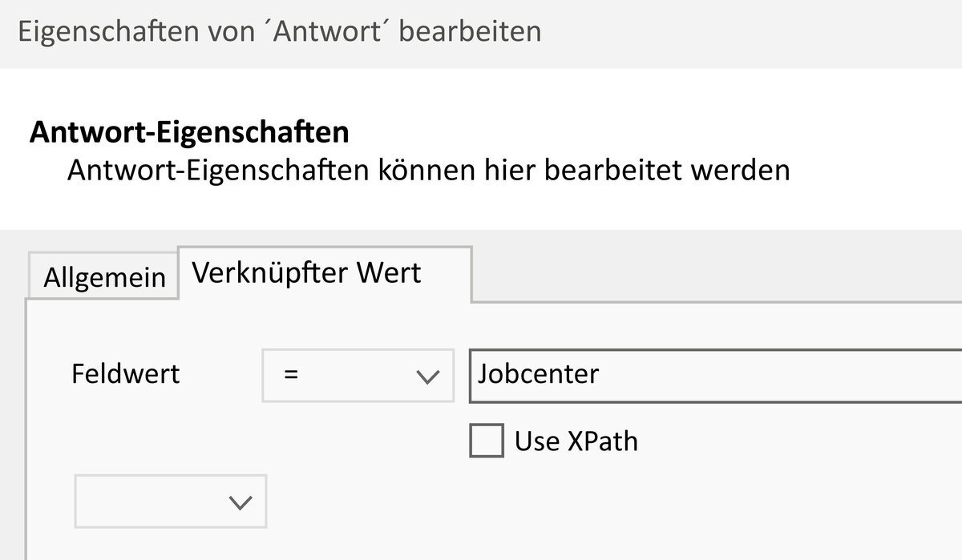Expand the empty dropdown box
The width and height of the screenshot is (962, 560).
coord(170,502)
